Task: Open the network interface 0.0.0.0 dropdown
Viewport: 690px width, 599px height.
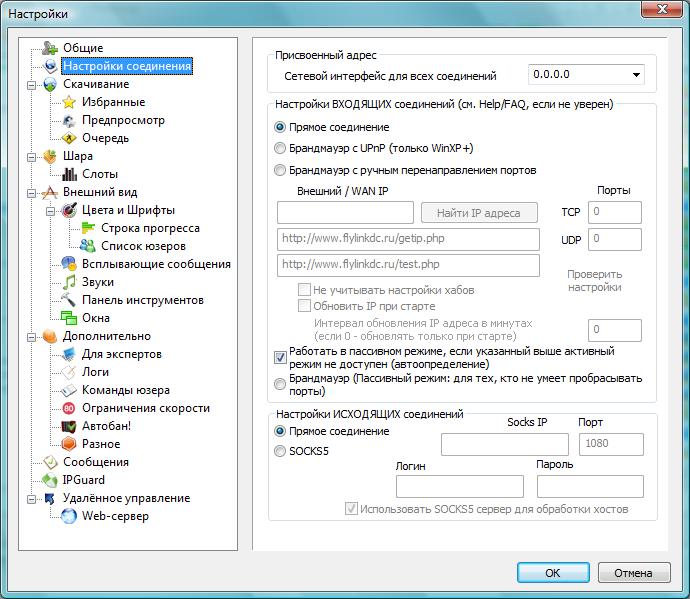Action: coord(636,74)
